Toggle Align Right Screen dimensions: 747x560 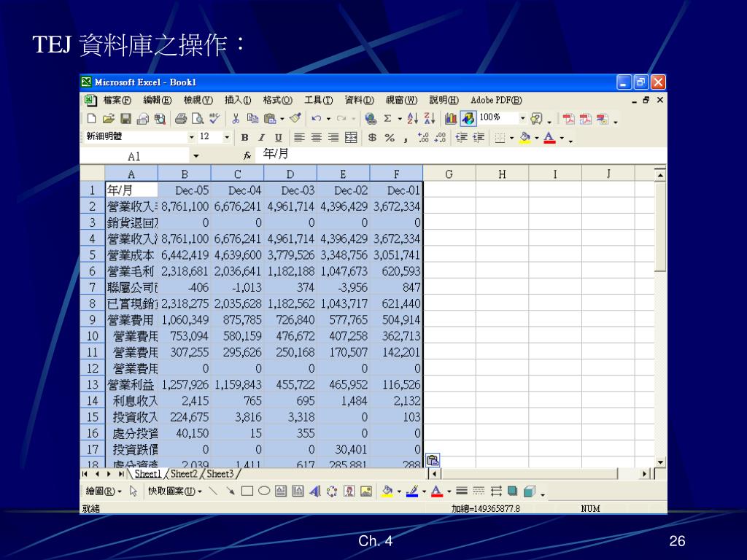point(333,138)
